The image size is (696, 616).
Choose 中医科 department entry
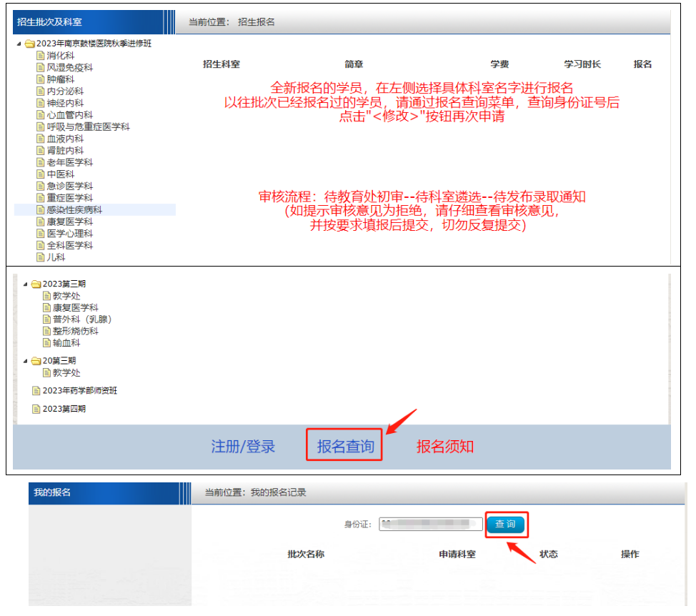pyautogui.click(x=61, y=174)
